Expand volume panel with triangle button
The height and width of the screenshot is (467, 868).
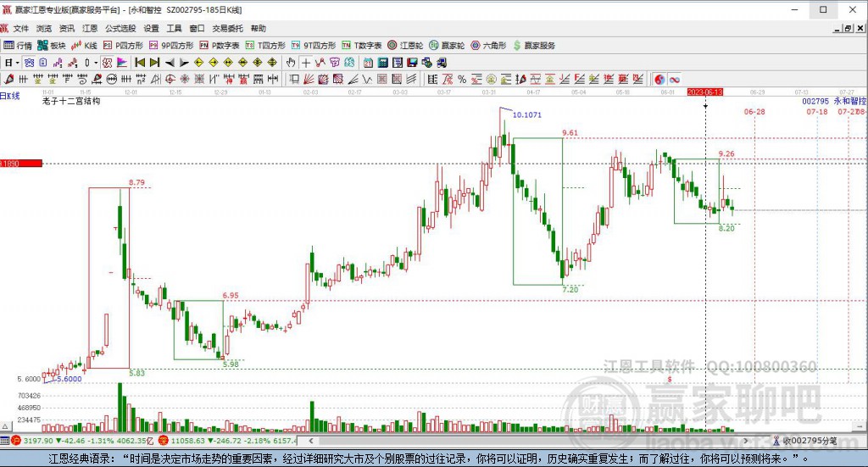click(x=6, y=426)
